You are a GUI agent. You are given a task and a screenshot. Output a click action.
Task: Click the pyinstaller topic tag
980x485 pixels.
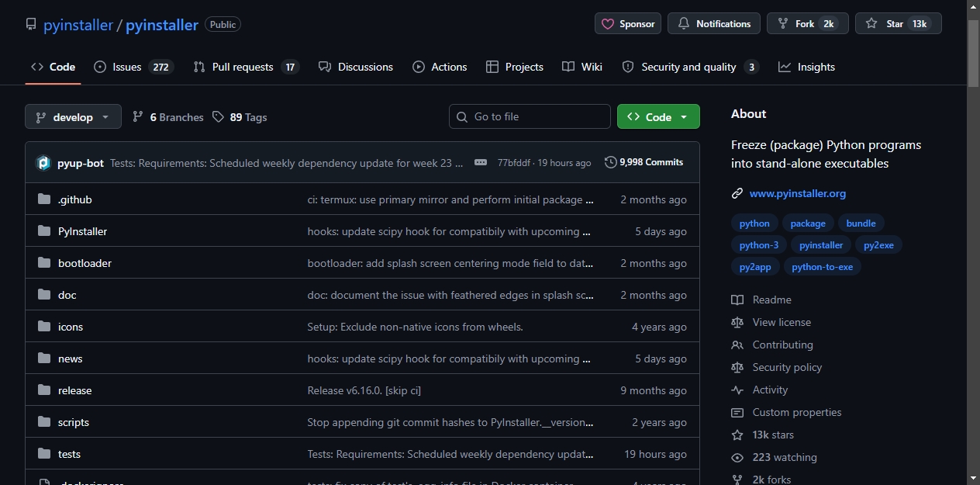[821, 245]
